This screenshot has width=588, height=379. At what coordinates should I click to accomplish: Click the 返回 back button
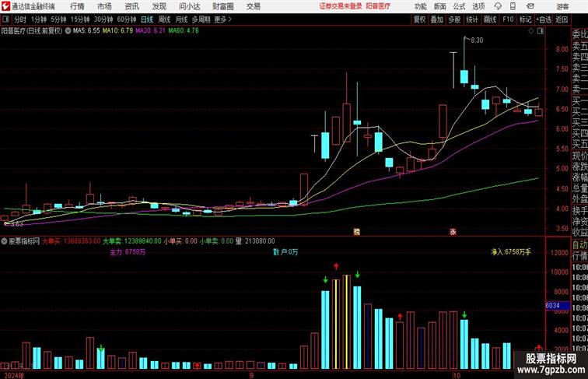562,19
